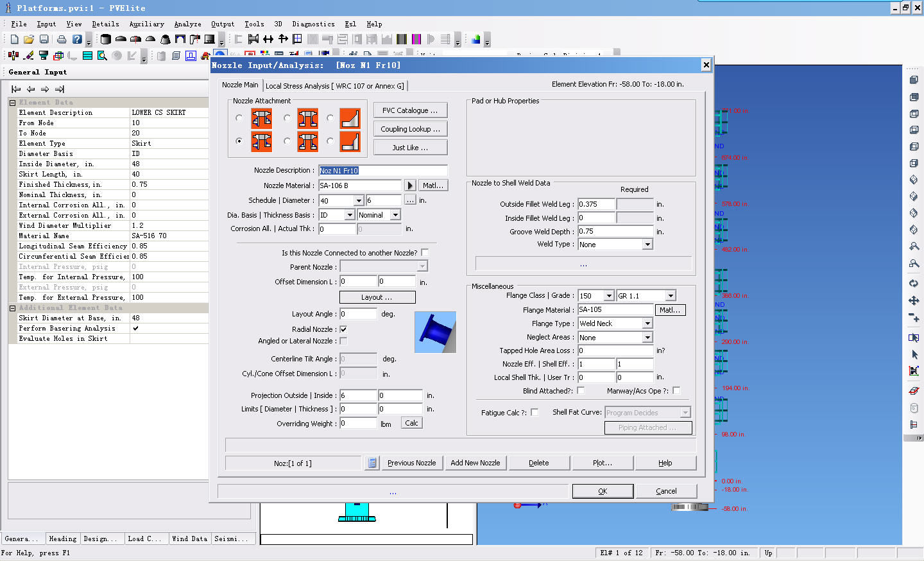Image resolution: width=924 pixels, height=561 pixels.
Task: Click the pencil edit icon in second toolbar
Action: coord(29,56)
